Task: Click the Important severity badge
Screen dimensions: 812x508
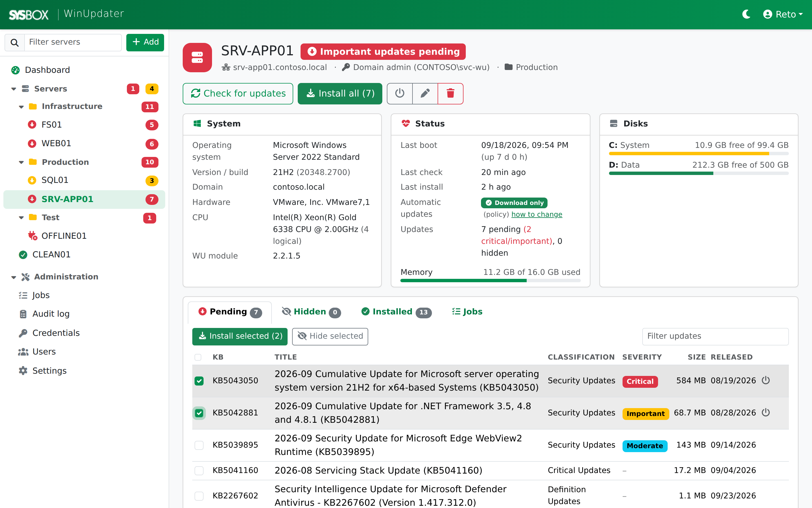Action: pos(646,414)
